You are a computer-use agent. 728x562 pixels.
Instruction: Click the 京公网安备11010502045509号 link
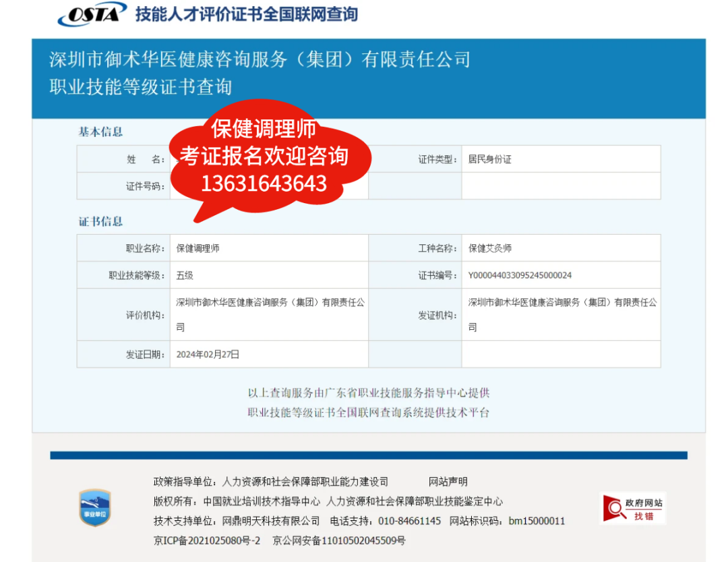click(x=339, y=540)
